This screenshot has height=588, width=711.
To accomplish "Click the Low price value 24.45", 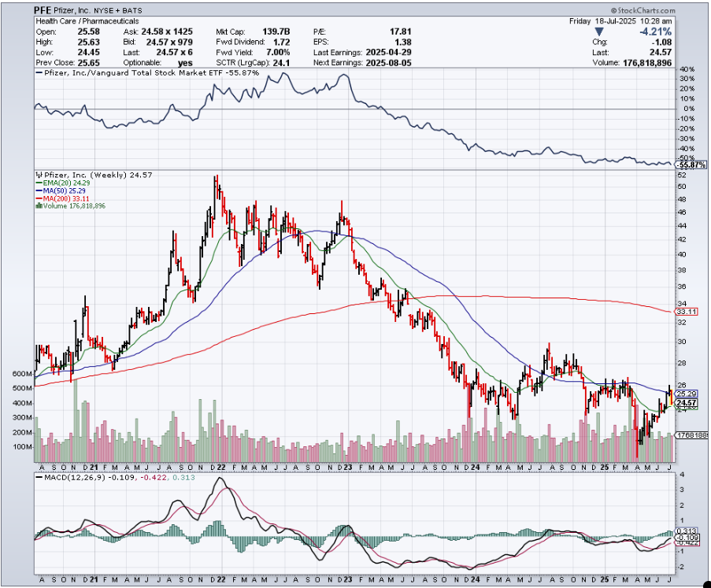I will click(88, 52).
